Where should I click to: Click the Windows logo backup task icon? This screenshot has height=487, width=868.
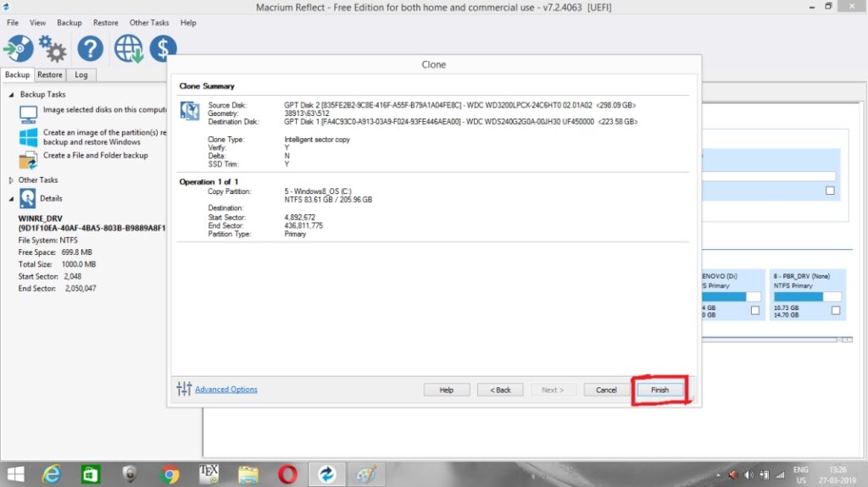pos(28,136)
